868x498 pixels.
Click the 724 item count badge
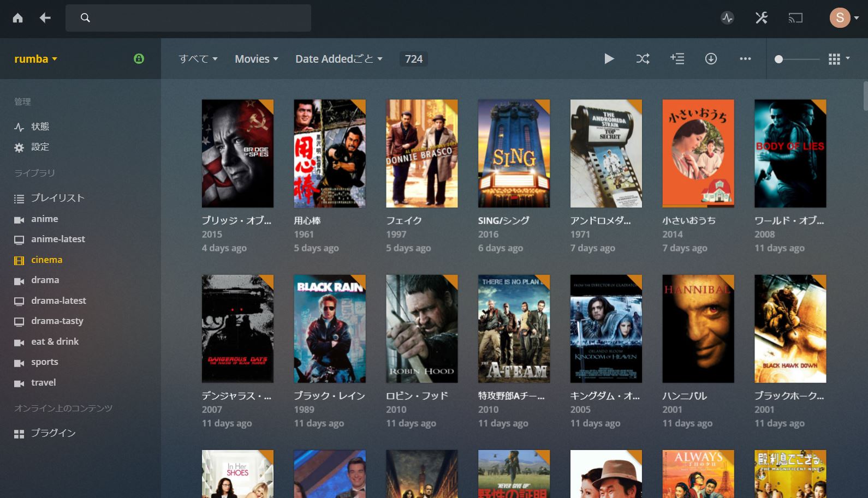coord(414,59)
